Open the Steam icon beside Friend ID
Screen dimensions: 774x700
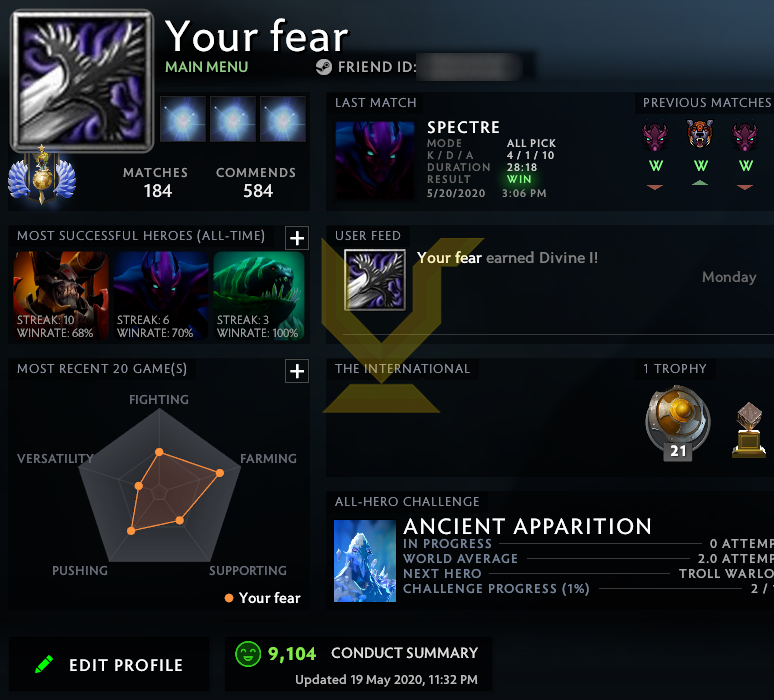[324, 67]
